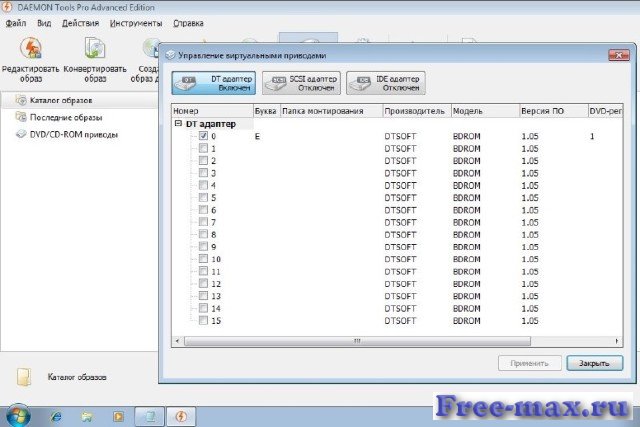Viewport: 640px width, 427px height.
Task: Check the drive 10 checkbox
Action: [x=203, y=258]
